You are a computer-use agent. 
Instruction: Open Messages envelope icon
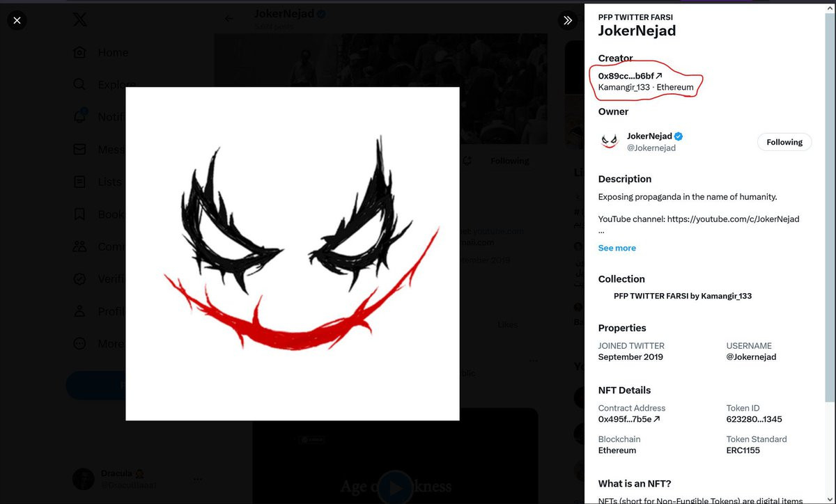79,149
